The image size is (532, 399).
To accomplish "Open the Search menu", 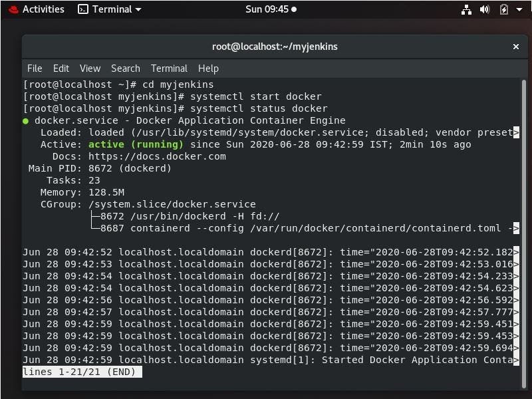I will click(125, 68).
